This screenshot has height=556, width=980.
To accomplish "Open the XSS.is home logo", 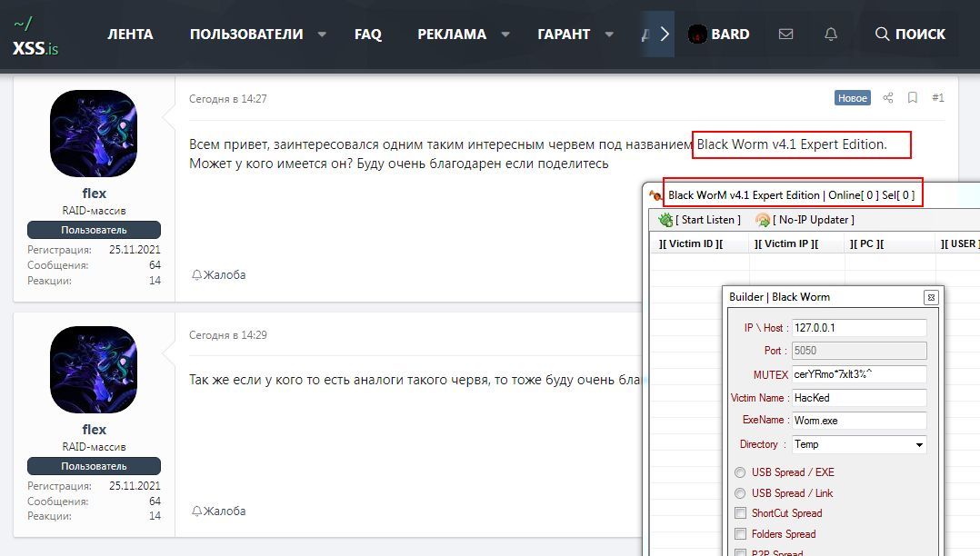I will point(35,36).
